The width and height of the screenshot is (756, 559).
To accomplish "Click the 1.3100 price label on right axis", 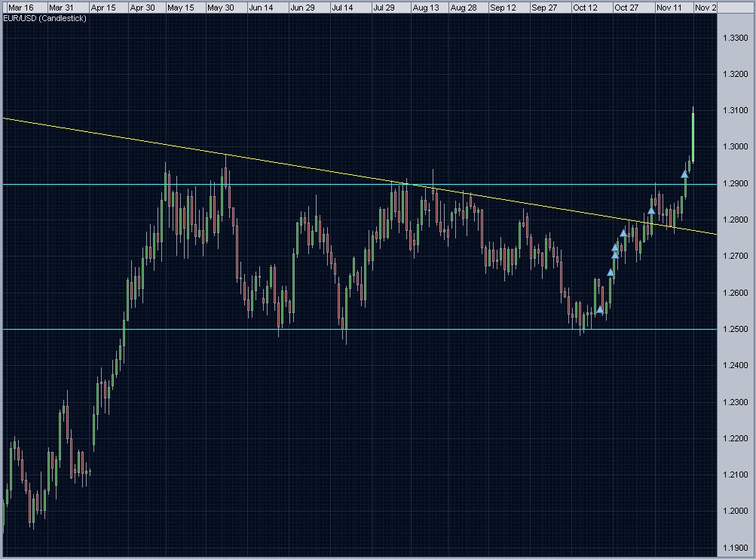I will point(737,110).
